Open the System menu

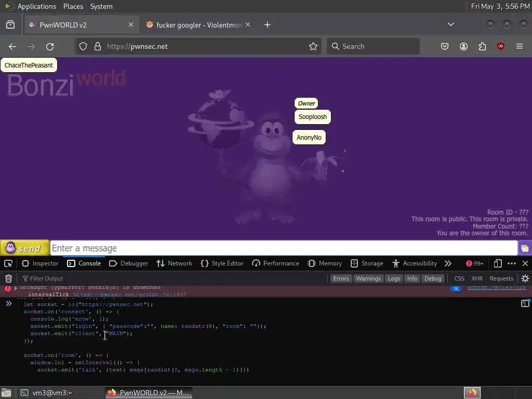[101, 6]
